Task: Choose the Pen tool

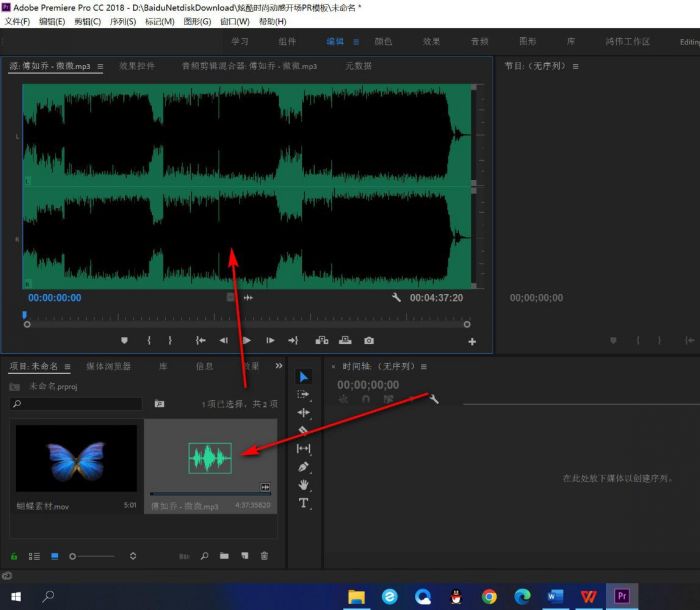Action: (x=304, y=467)
